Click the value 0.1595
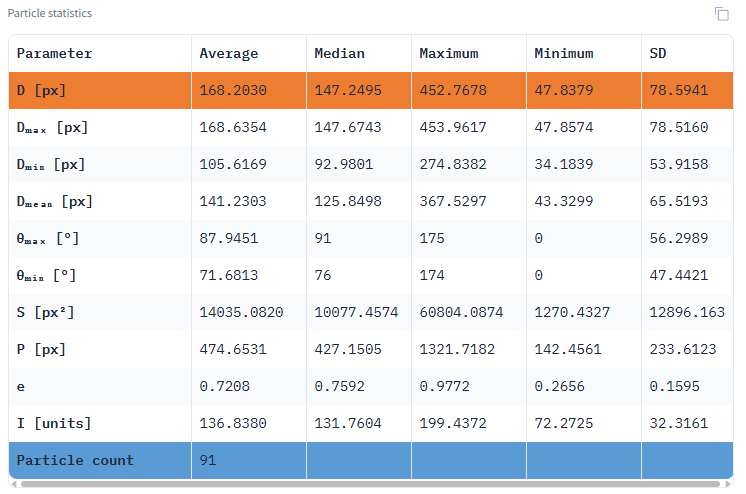Image resolution: width=746 pixels, height=494 pixels. (675, 386)
